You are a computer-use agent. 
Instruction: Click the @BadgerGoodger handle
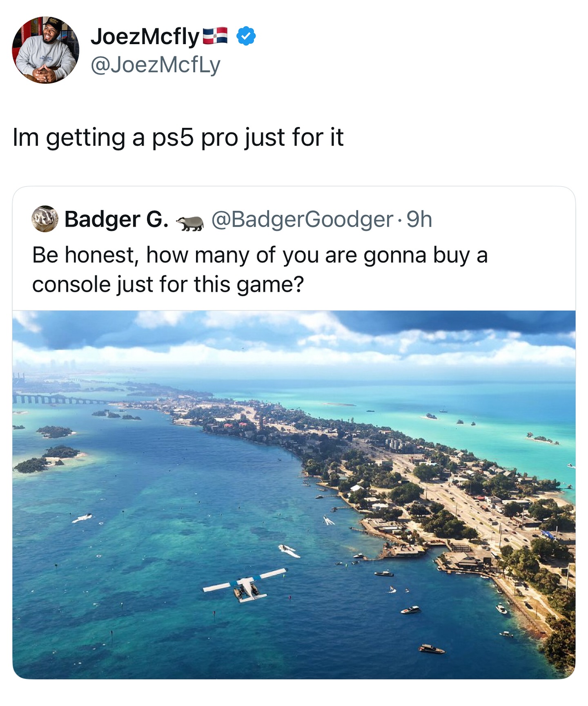[x=302, y=219]
